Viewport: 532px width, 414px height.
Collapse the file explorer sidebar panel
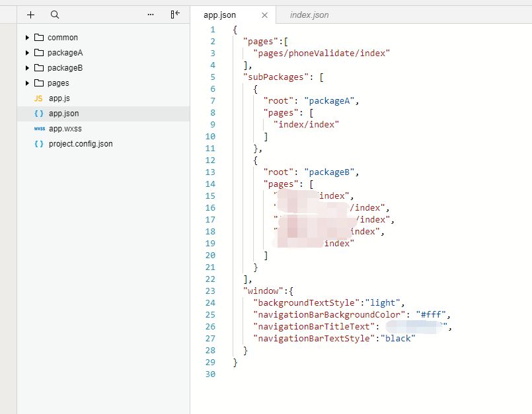(x=175, y=15)
